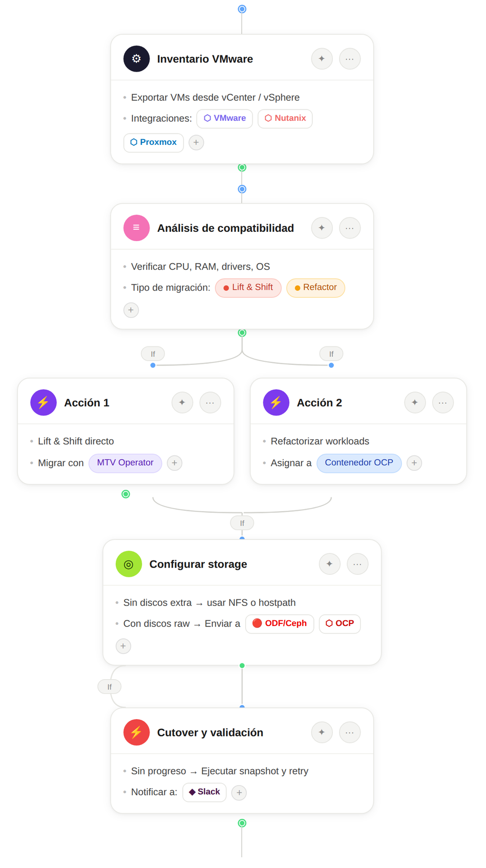
Task: Click the lightning icon on Acción 1
Action: point(44,403)
